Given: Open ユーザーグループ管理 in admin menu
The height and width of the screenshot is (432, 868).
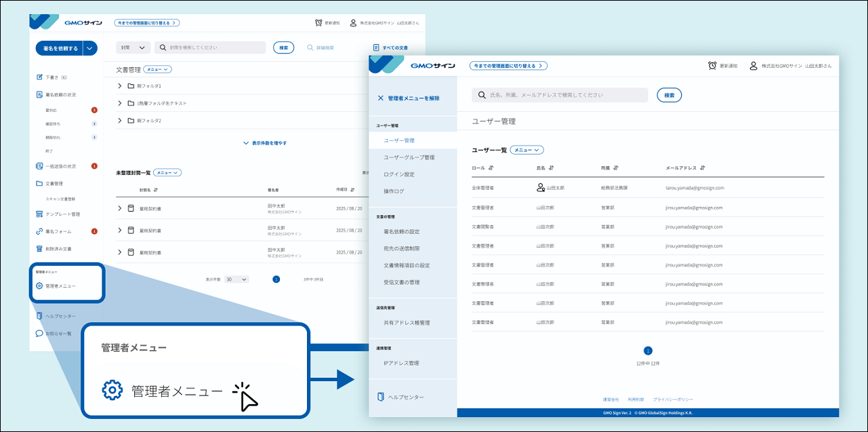Looking at the screenshot, I should pos(409,157).
